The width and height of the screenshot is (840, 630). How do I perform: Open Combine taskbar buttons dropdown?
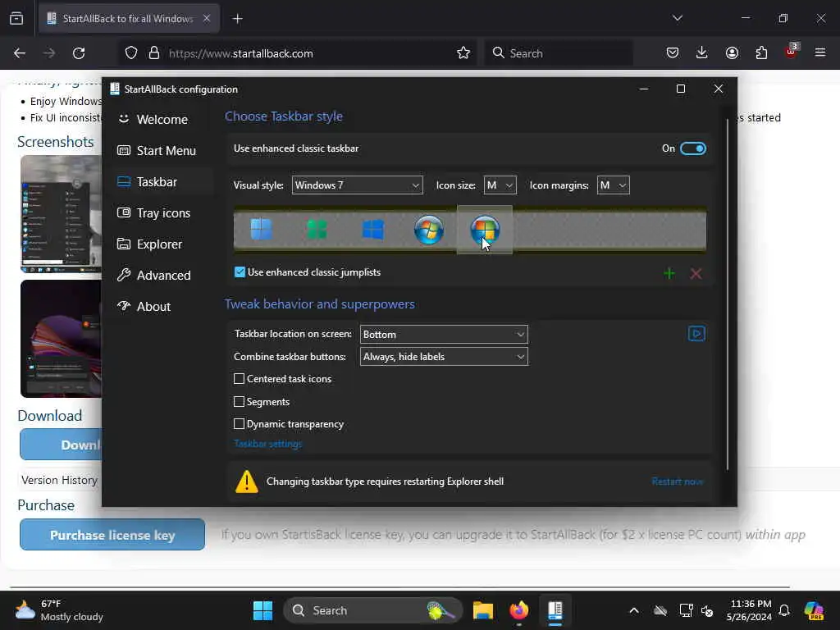[444, 357]
